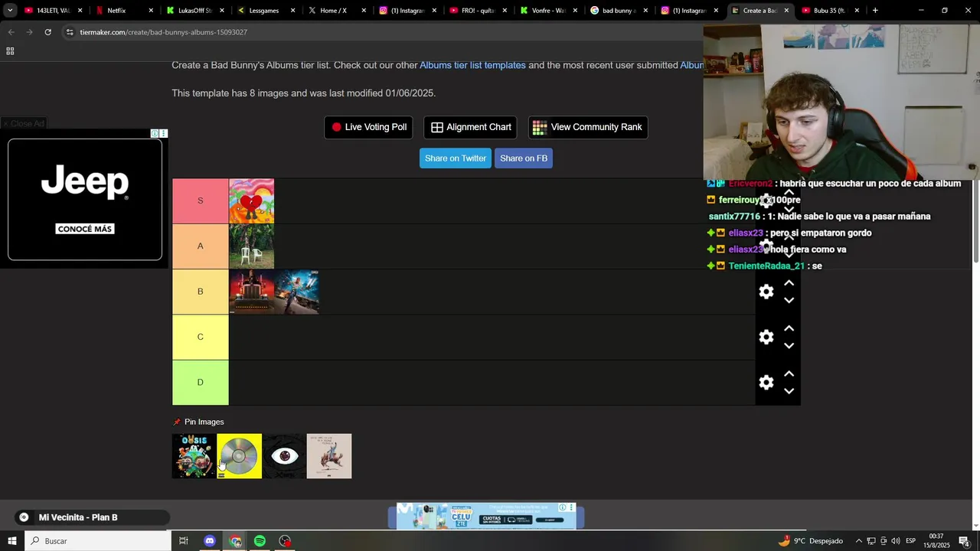Open the 9°C Despejado weather widget
Viewport: 980px width, 551px height.
point(810,541)
